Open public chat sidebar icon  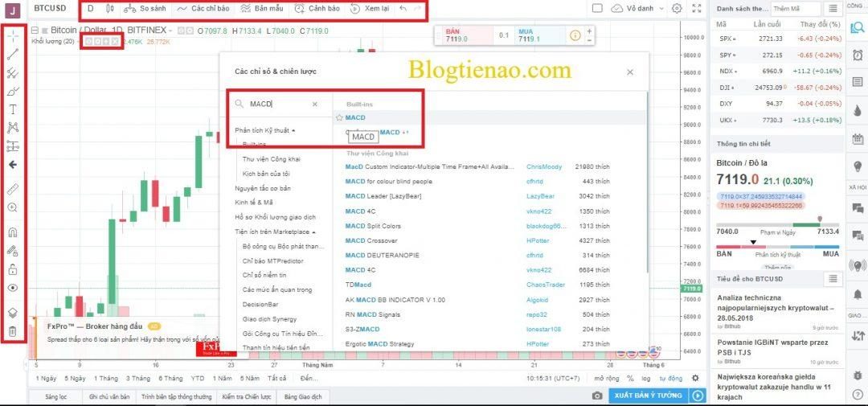858,207
